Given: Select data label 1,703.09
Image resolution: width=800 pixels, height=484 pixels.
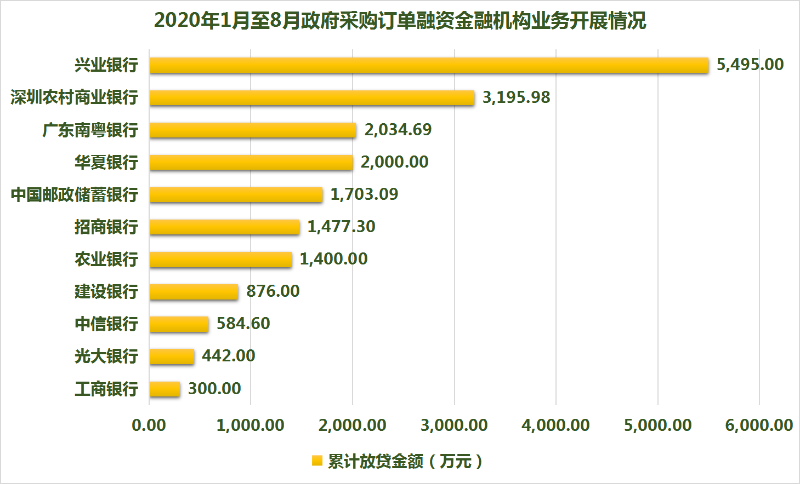Looking at the screenshot, I should click(x=364, y=194).
